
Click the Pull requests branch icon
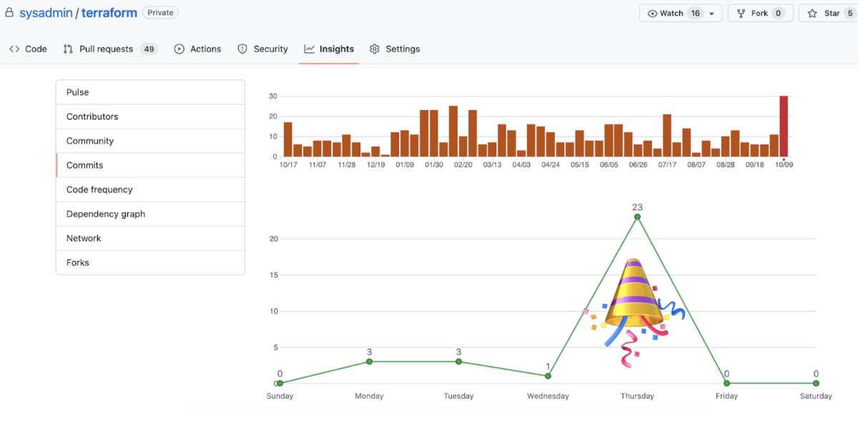tap(68, 49)
